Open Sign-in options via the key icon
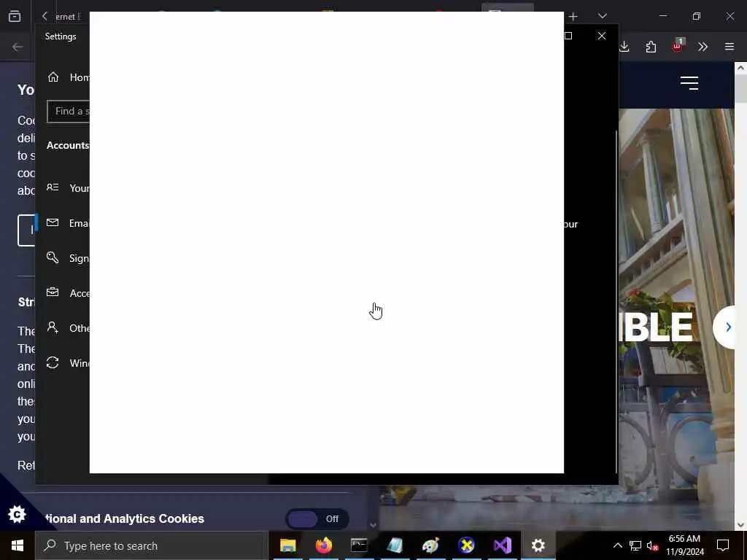The height and width of the screenshot is (560, 747). [53, 257]
